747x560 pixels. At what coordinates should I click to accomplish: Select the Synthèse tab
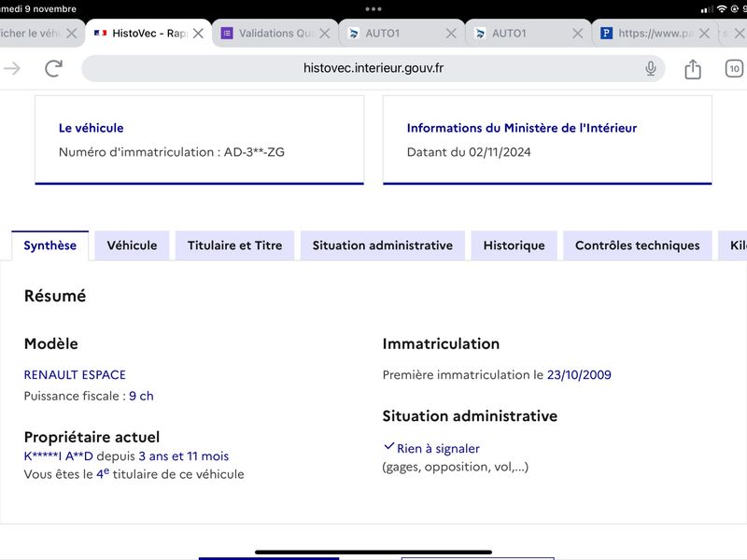(x=50, y=245)
